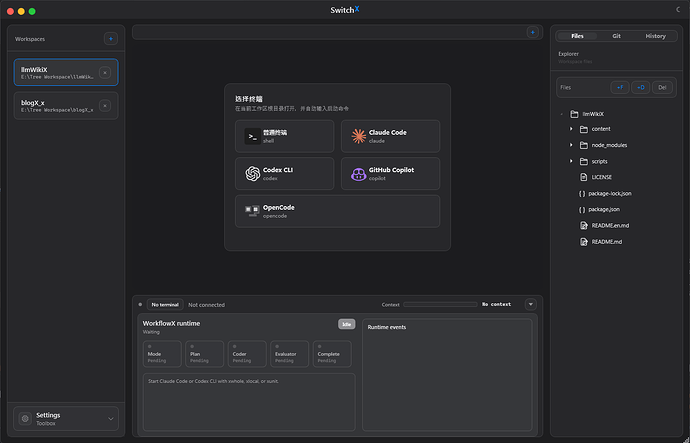Click the No terminal badge
The height and width of the screenshot is (443, 690).
[x=165, y=304]
